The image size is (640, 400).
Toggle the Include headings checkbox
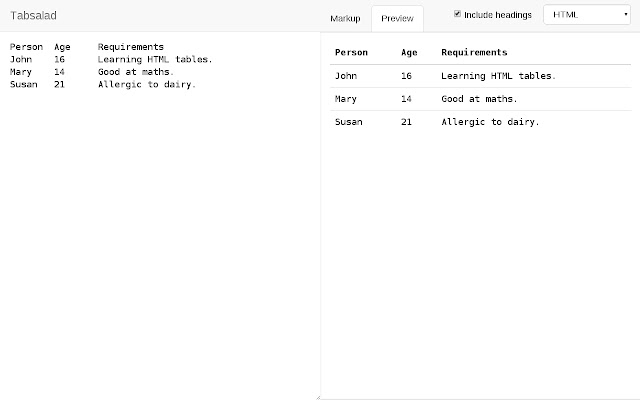458,14
